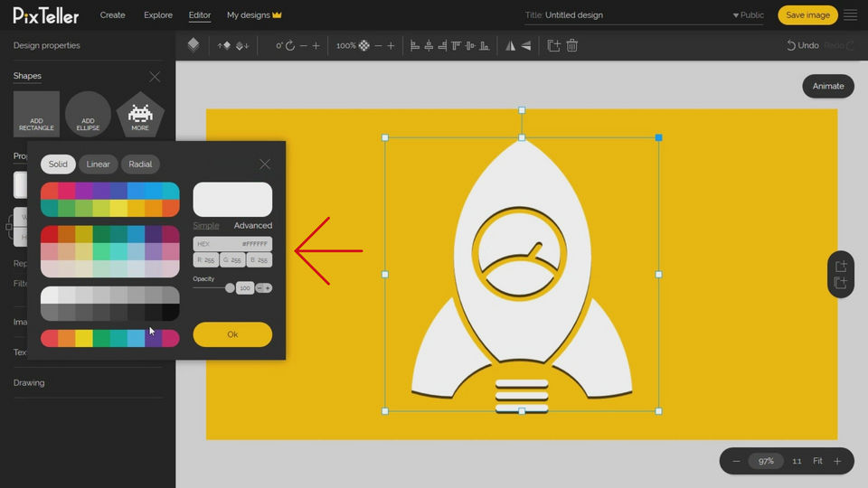Flip the shape horizontally
The width and height of the screenshot is (868, 488).
coord(510,45)
